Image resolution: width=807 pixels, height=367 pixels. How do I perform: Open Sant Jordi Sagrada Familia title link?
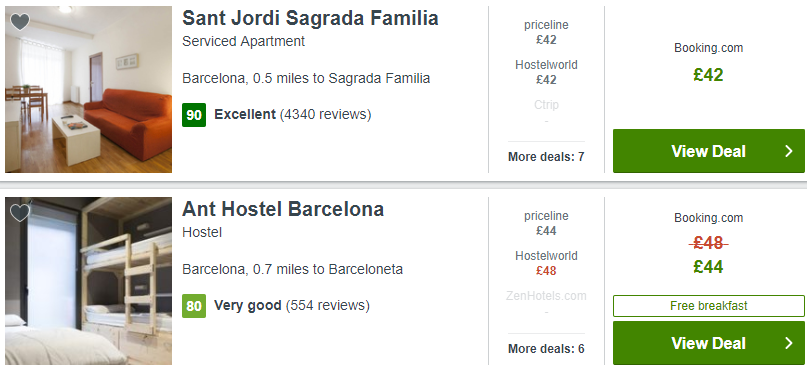310,18
